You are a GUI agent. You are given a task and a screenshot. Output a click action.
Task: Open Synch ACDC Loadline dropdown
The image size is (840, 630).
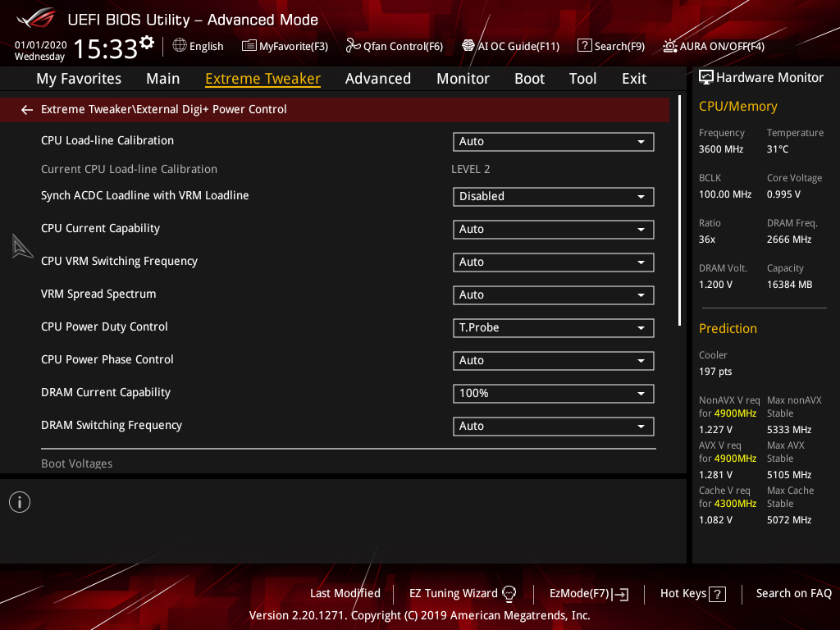tap(554, 197)
